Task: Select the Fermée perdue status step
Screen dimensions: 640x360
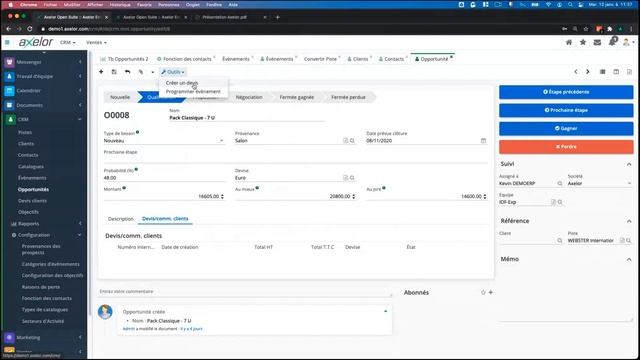Action: click(x=348, y=97)
